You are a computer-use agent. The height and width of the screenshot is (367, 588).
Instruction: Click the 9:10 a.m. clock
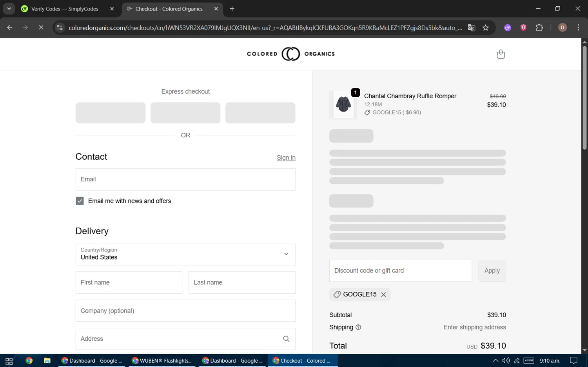click(550, 361)
